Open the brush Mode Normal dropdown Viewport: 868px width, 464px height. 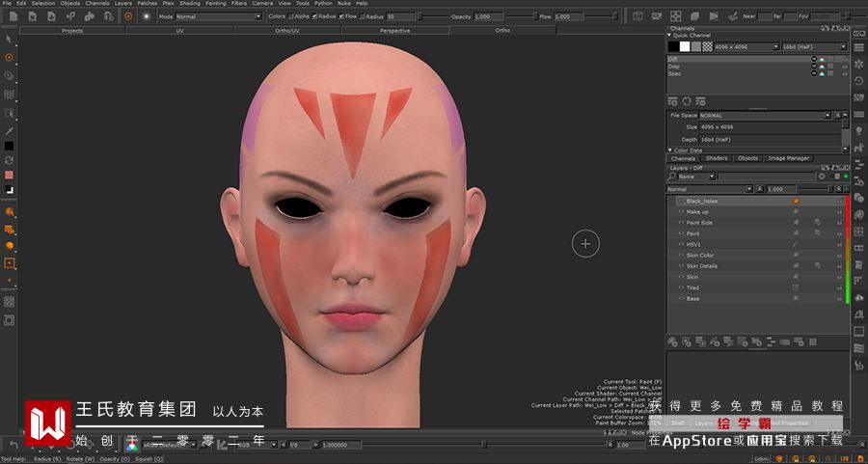tap(219, 16)
